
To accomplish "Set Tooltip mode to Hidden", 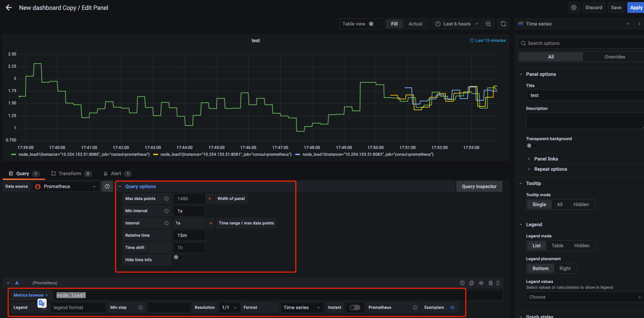I will (x=581, y=204).
